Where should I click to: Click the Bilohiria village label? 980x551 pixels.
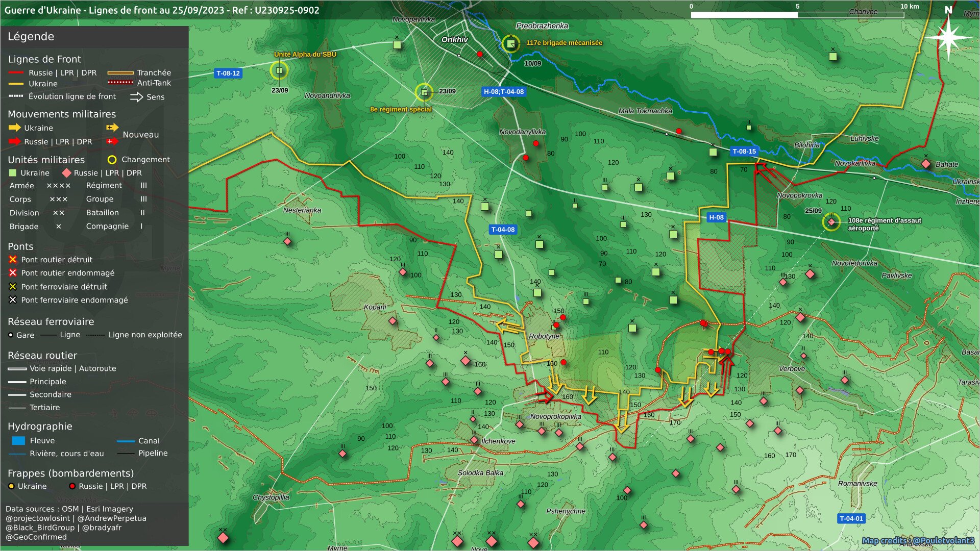click(x=807, y=145)
